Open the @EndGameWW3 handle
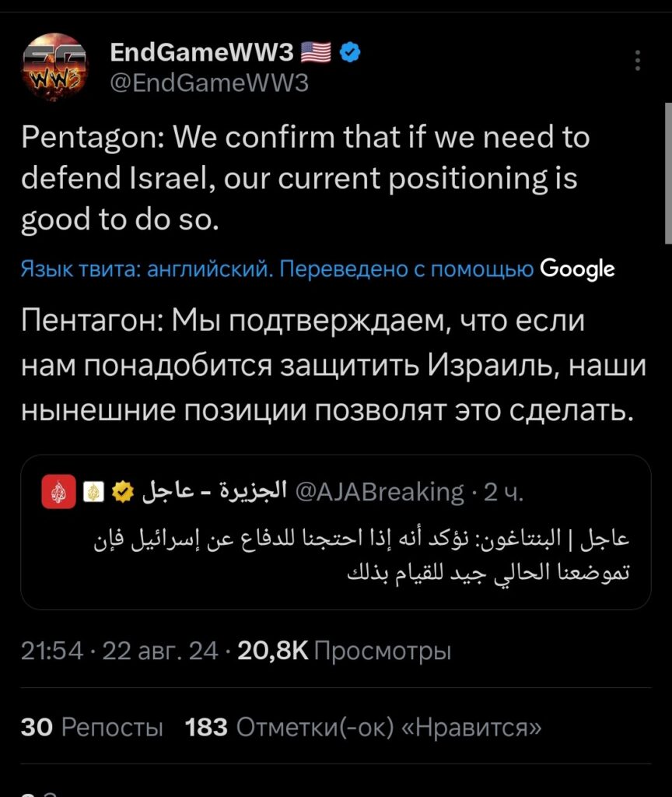Viewport: 672px width, 797px height. pyautogui.click(x=209, y=83)
